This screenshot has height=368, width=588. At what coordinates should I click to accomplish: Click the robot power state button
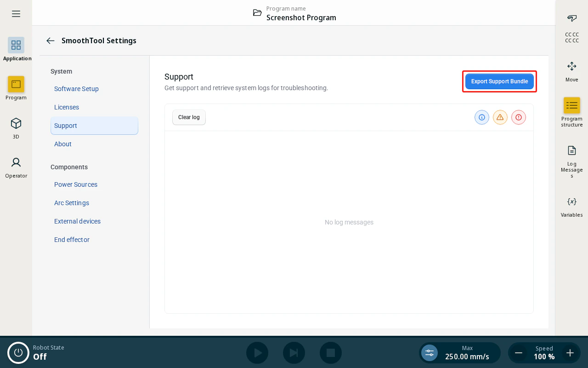pyautogui.click(x=18, y=353)
